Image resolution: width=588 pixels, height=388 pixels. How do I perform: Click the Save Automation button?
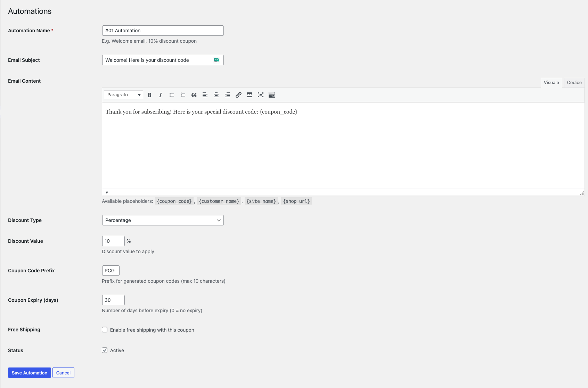29,372
